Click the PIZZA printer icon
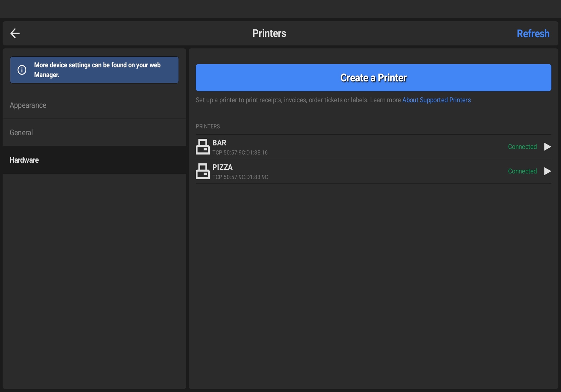 tap(203, 171)
